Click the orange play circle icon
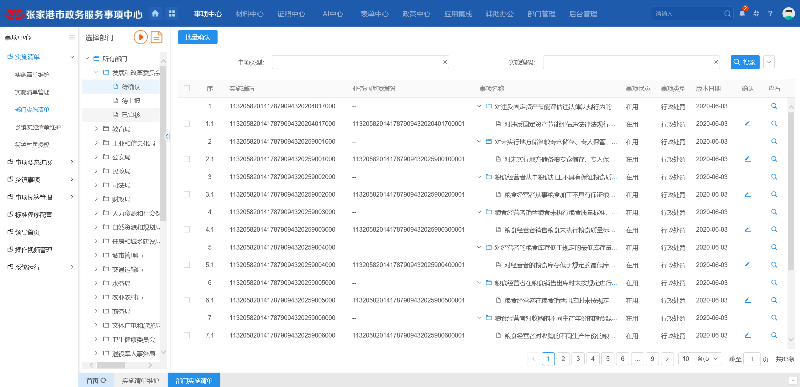This screenshot has height=387, width=800. click(x=141, y=37)
